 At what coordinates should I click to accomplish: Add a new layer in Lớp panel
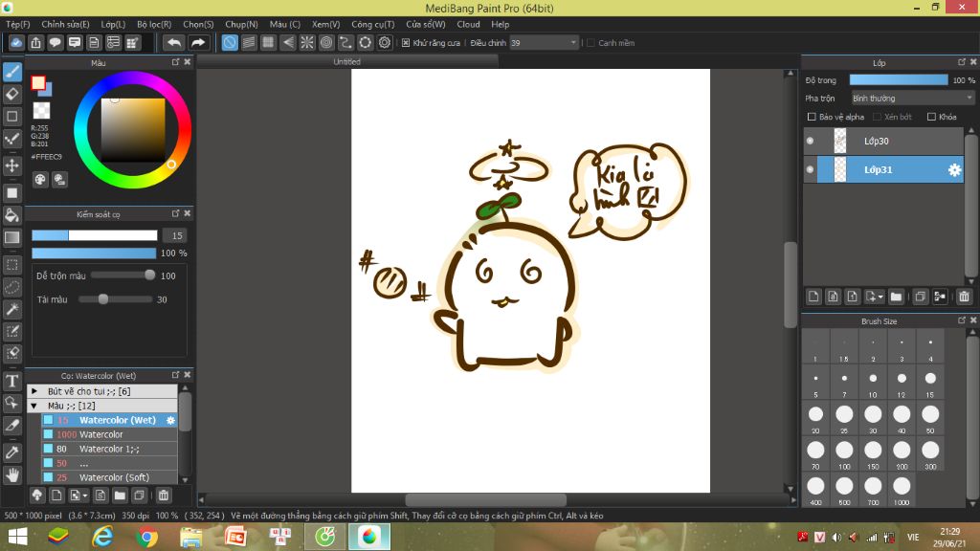(813, 297)
